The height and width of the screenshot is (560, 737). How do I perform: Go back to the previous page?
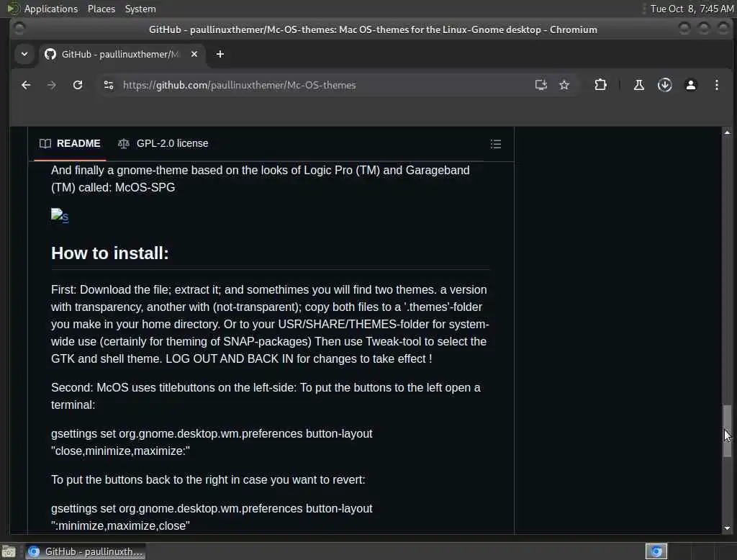click(26, 85)
